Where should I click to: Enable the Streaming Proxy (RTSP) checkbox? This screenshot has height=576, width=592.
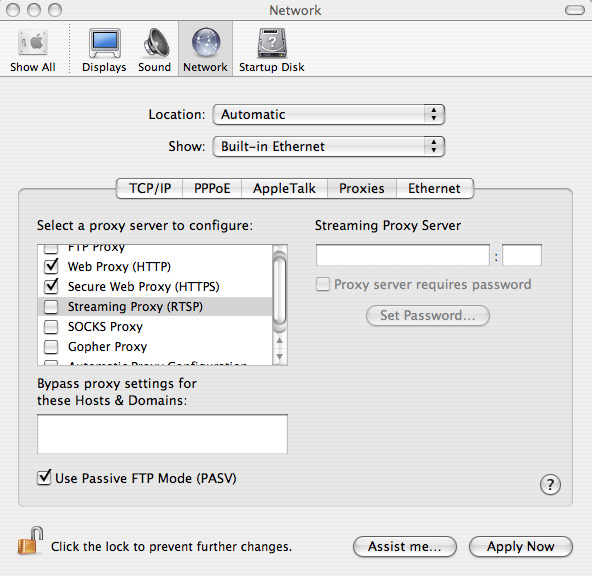[x=51, y=306]
